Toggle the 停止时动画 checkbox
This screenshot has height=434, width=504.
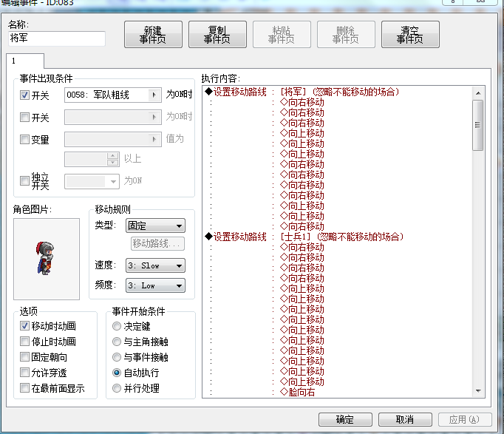pos(24,341)
